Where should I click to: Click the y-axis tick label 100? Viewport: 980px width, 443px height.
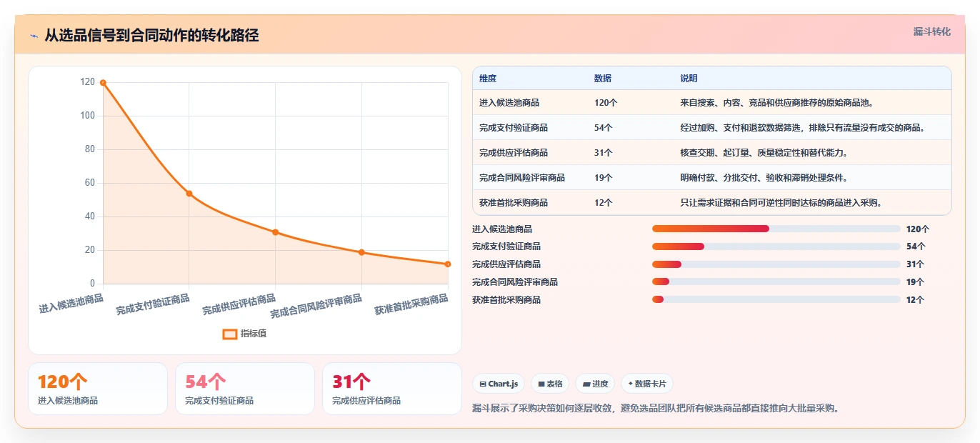coord(87,116)
